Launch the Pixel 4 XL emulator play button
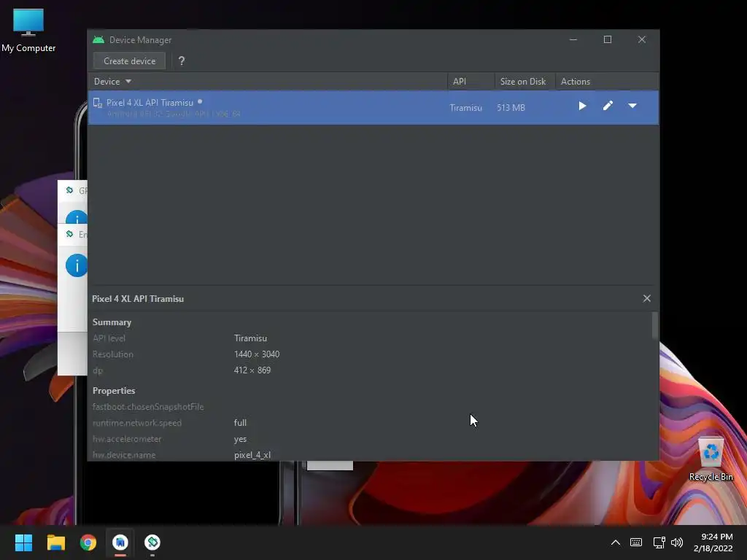747x560 pixels. tap(582, 106)
